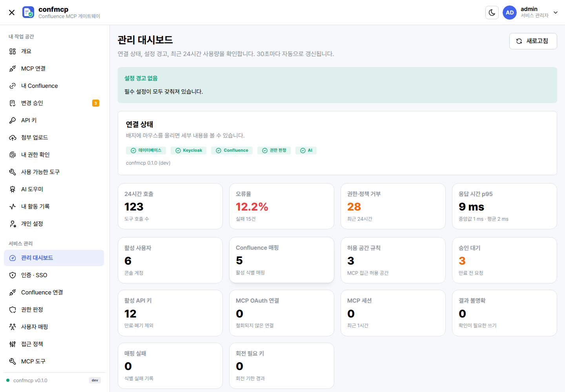This screenshot has height=392, width=565.
Task: Click the 내 활동 기록 activity icon
Action: (13, 207)
